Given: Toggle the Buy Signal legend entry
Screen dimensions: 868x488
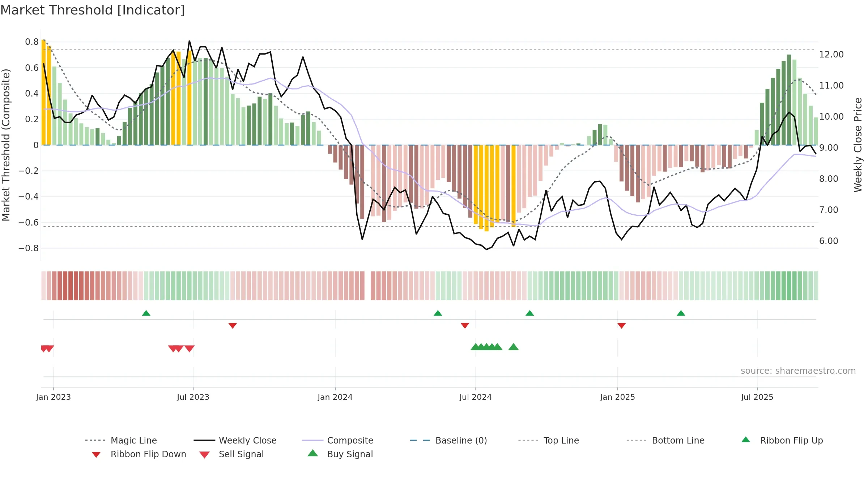Looking at the screenshot, I should coord(340,454).
